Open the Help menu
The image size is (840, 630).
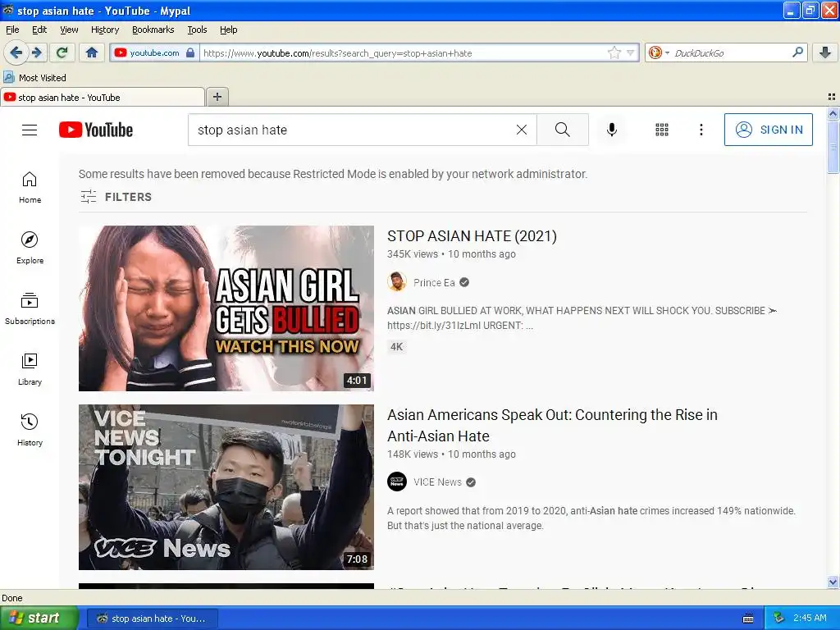click(229, 30)
